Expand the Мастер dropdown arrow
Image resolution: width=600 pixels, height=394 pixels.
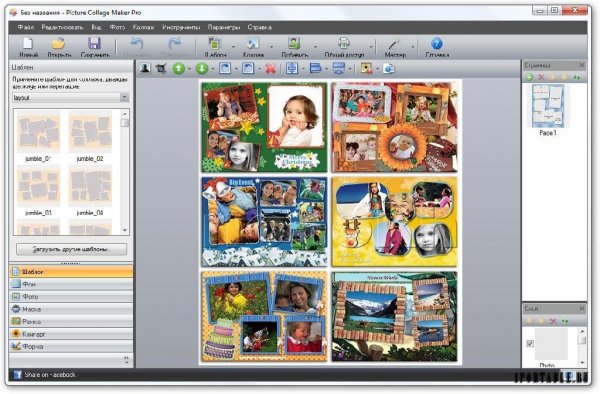coord(412,47)
